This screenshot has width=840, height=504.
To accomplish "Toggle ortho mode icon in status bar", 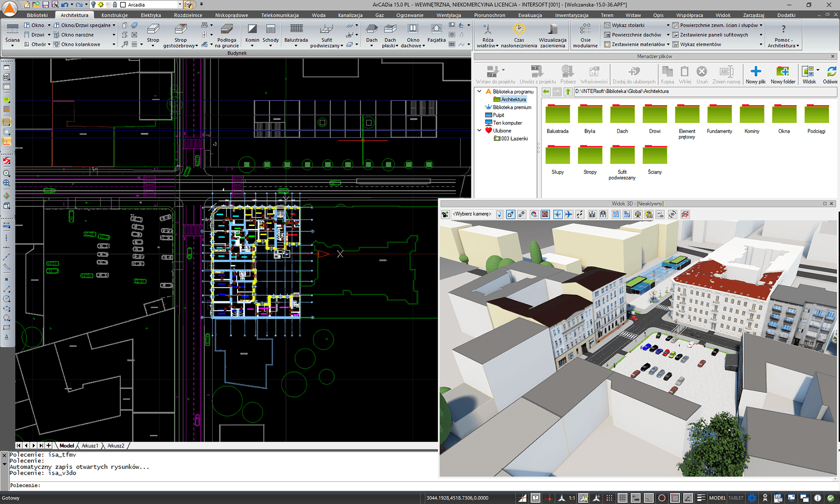I will pos(649,498).
